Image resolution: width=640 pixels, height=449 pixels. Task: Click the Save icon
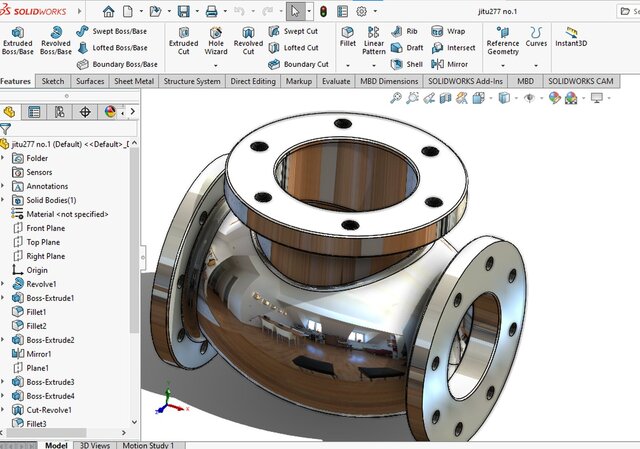184,11
